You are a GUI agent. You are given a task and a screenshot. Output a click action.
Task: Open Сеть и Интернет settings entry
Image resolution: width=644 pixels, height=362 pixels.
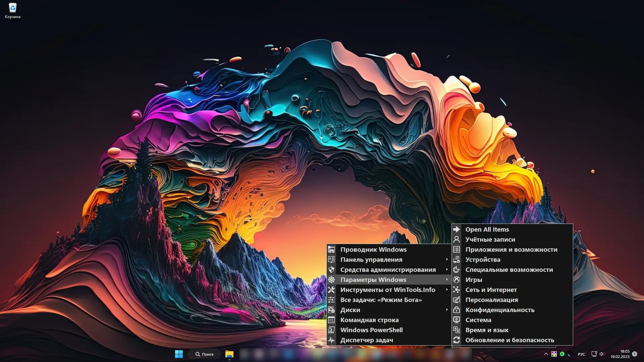point(491,290)
